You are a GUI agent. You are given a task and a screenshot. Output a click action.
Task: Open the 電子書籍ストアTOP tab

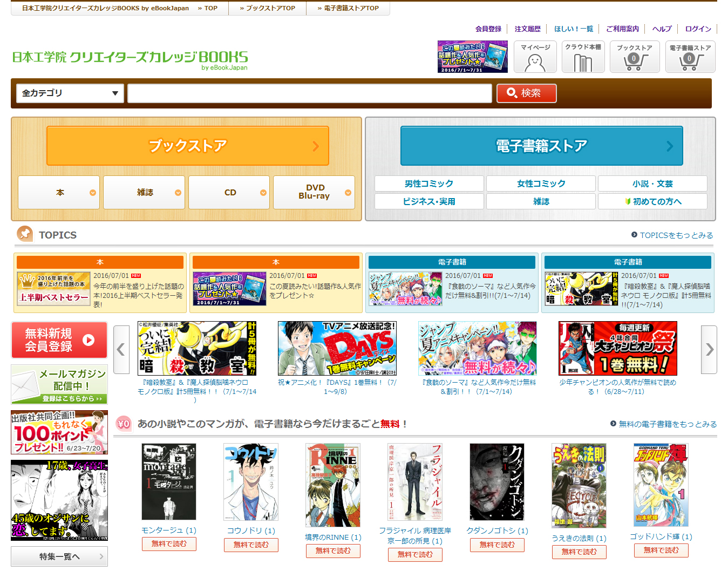click(x=348, y=8)
